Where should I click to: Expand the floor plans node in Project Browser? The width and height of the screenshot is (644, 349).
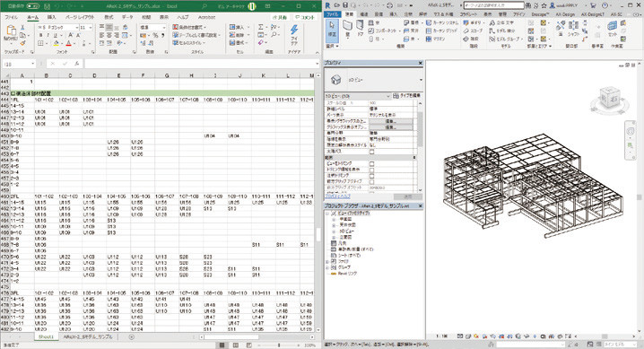[x=334, y=220]
